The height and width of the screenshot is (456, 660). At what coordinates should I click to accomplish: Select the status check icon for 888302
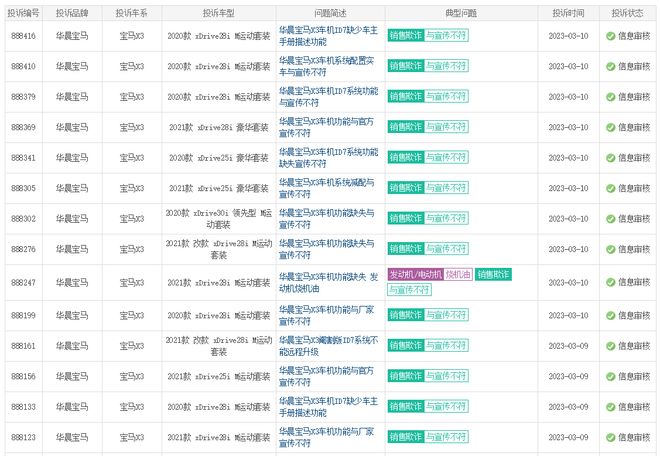click(x=611, y=219)
